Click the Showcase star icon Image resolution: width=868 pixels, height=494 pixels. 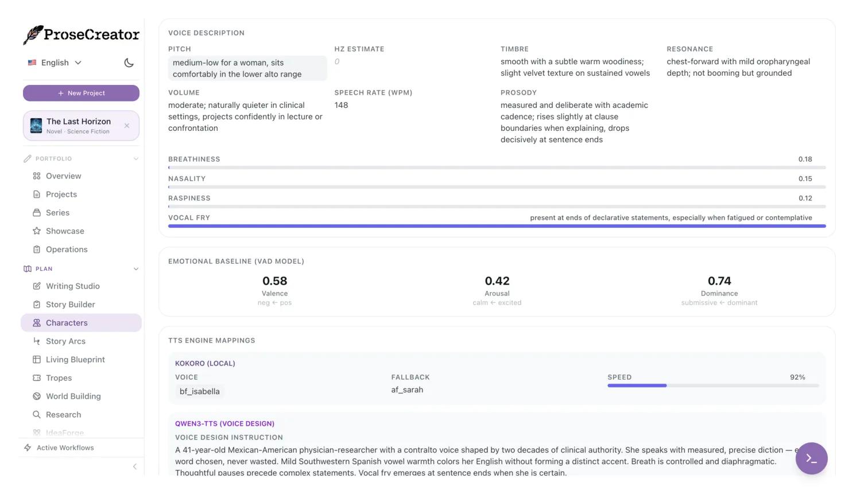(x=36, y=231)
